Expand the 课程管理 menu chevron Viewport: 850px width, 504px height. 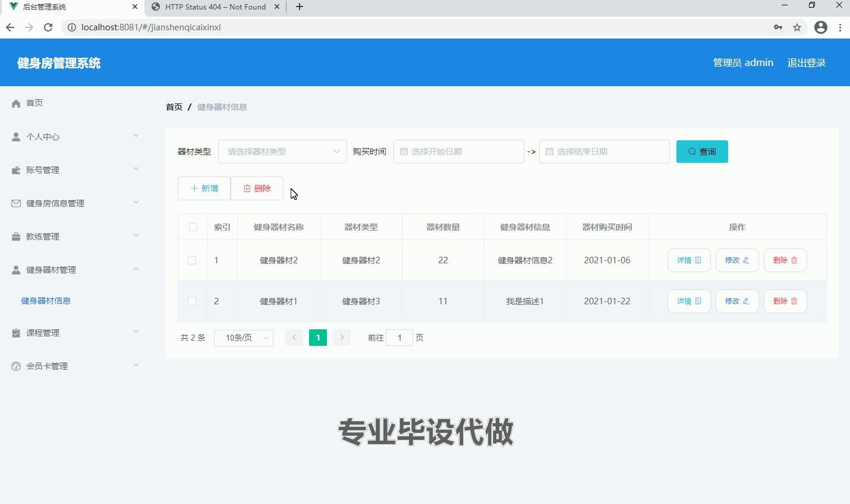136,332
